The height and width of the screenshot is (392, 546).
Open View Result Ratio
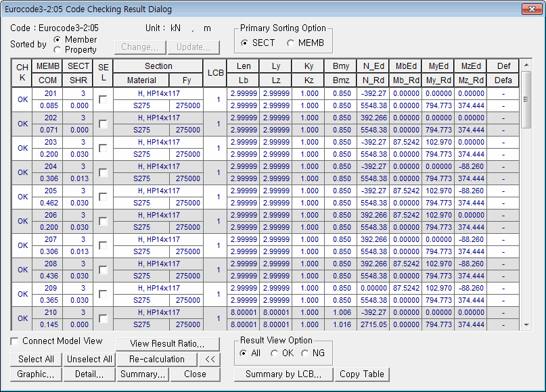click(166, 343)
